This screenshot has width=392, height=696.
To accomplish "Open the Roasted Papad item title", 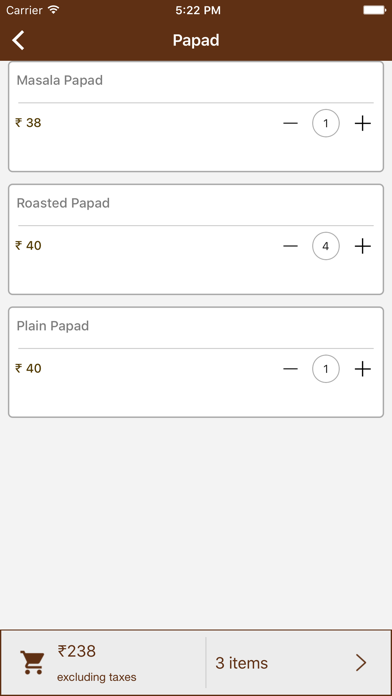I will coord(63,203).
